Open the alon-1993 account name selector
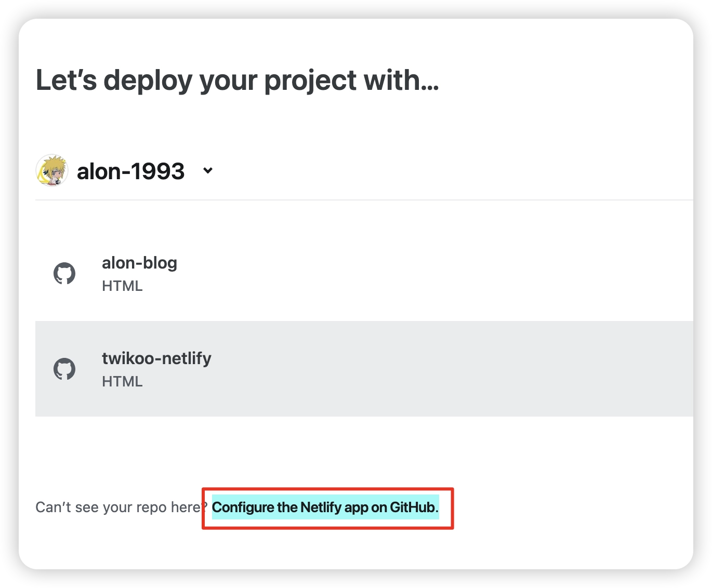 coord(130,171)
